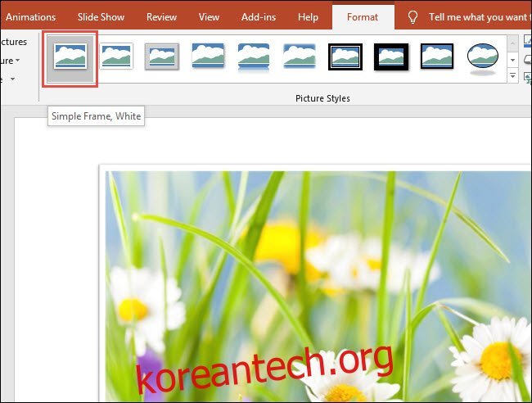Screen dimensions: 532x403
Task: Apply the Reflected Rounded Rectangle style
Action: click(x=254, y=57)
